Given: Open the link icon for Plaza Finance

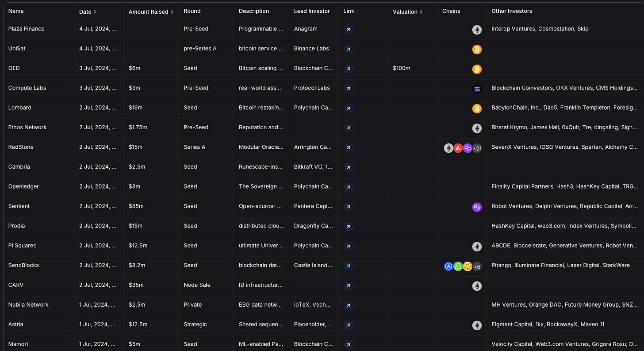Looking at the screenshot, I should point(349,30).
